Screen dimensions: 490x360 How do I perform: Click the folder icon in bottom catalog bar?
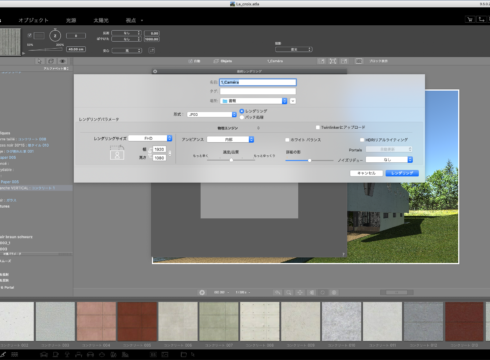[x=184, y=354]
